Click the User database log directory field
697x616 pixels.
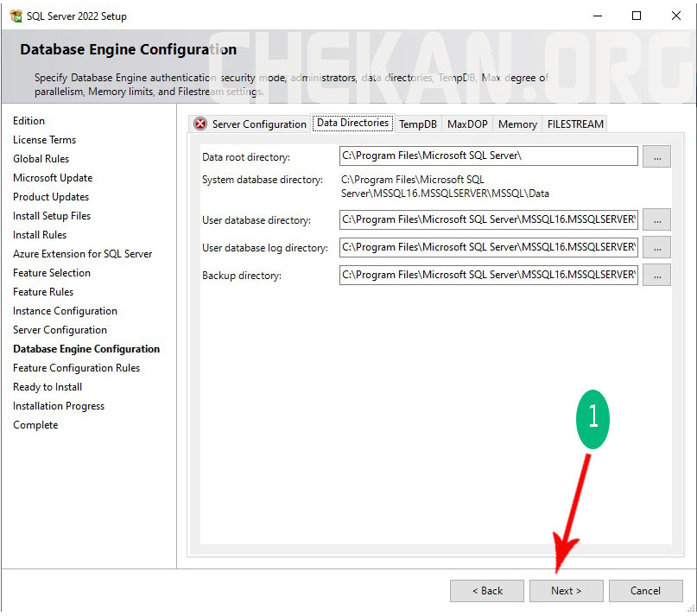tap(489, 247)
